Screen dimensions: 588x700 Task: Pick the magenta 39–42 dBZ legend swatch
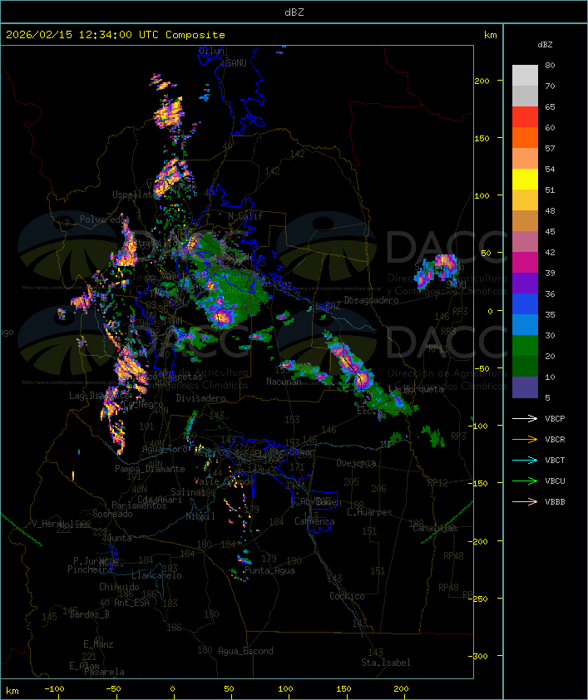pyautogui.click(x=525, y=263)
